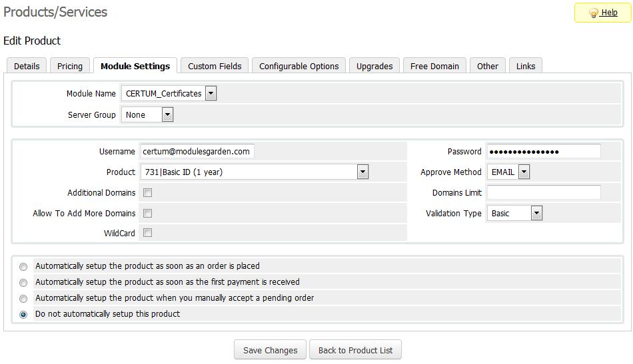This screenshot has width=633, height=364.
Task: Focus the Username input field
Action: click(x=197, y=151)
